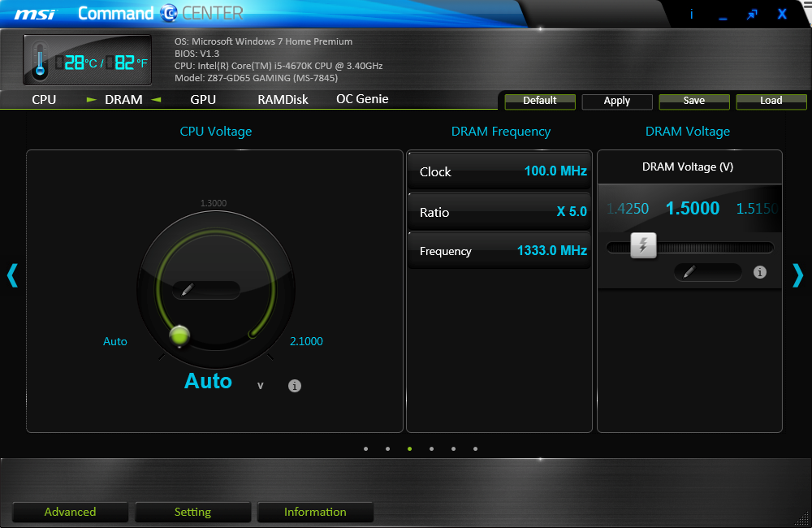Open the Advanced panel
The image size is (812, 528).
click(70, 512)
